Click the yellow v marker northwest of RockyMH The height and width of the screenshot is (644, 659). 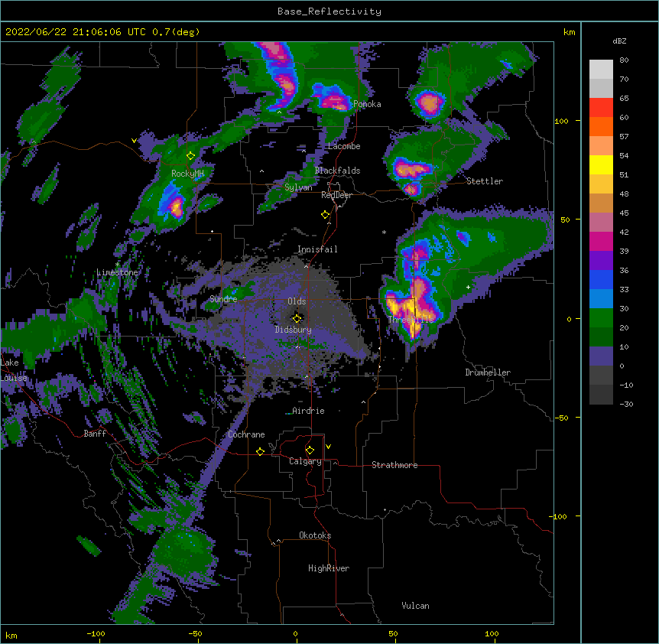pyautogui.click(x=134, y=141)
